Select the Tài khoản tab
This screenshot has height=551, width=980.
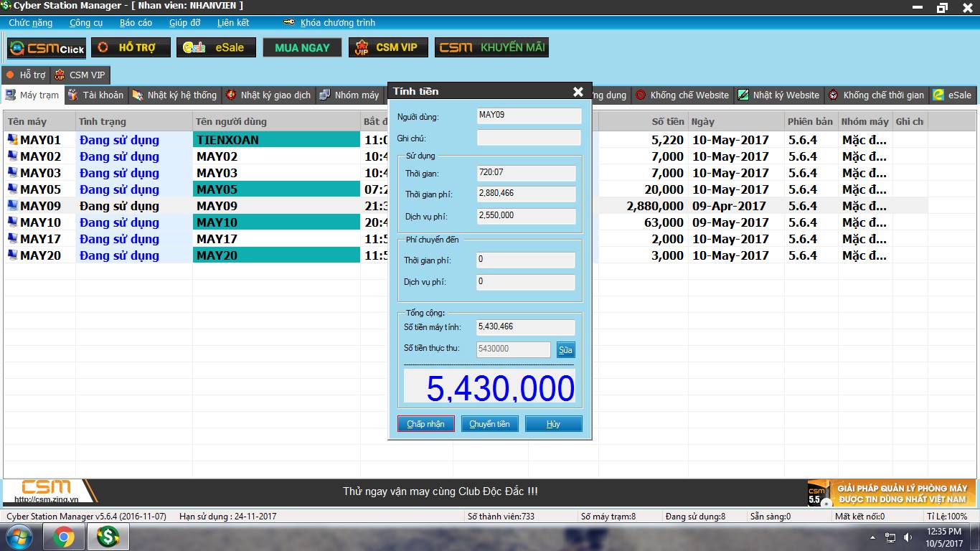click(96, 95)
